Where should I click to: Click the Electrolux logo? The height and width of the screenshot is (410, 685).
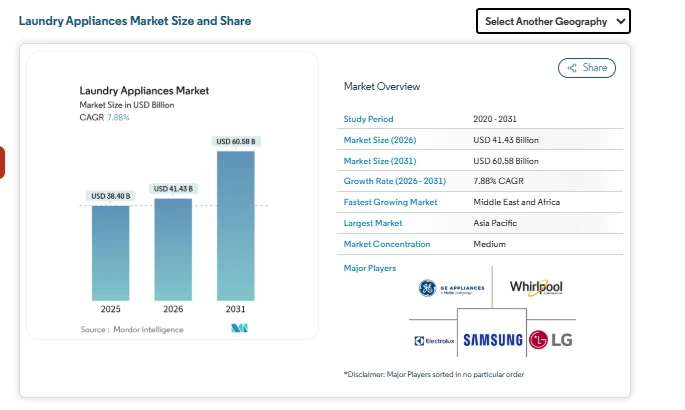coord(433,341)
